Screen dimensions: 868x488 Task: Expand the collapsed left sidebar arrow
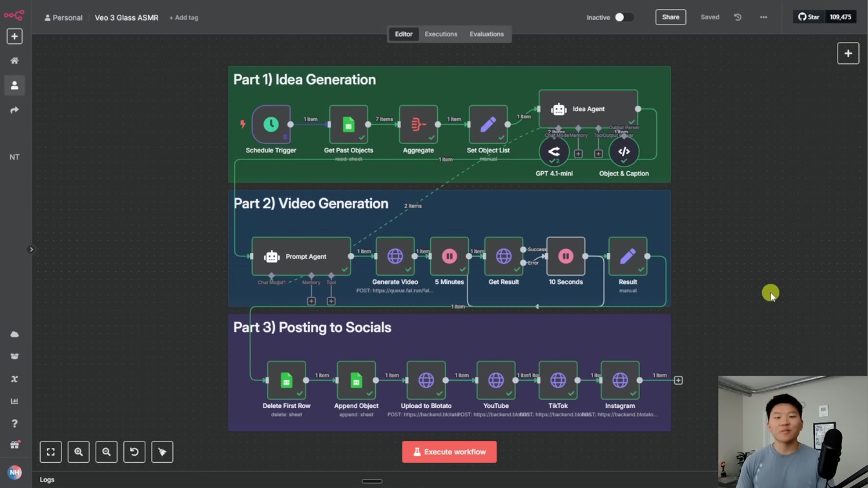[30, 250]
